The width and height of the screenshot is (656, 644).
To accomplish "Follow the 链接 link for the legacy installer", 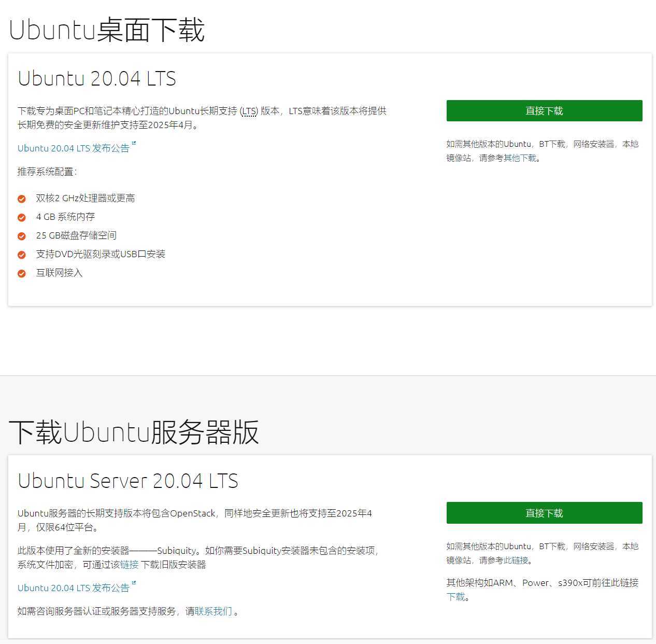I will point(130,565).
